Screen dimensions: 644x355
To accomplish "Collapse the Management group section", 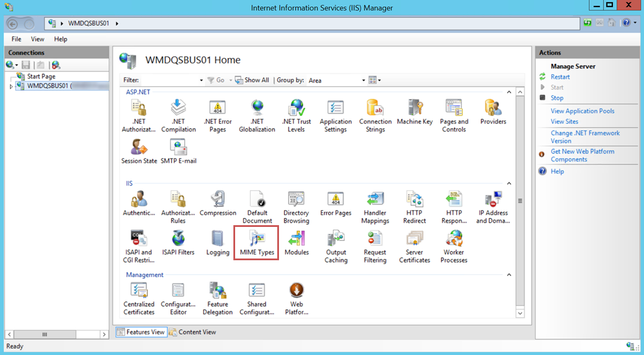I will tap(509, 275).
